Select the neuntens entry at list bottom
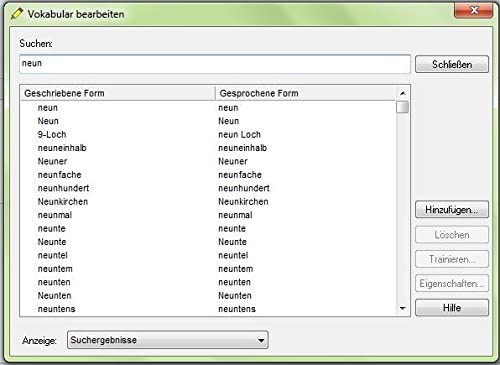 tap(208, 309)
